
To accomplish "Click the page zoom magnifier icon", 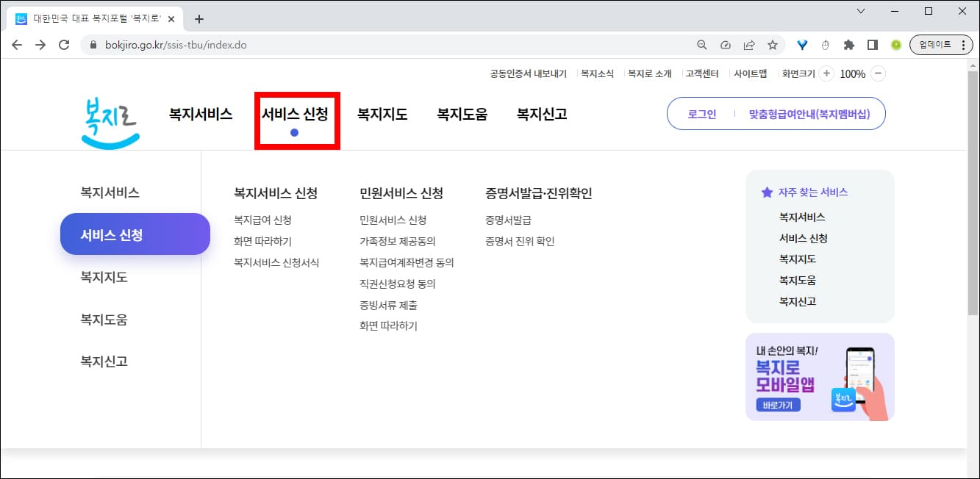I will (x=701, y=44).
